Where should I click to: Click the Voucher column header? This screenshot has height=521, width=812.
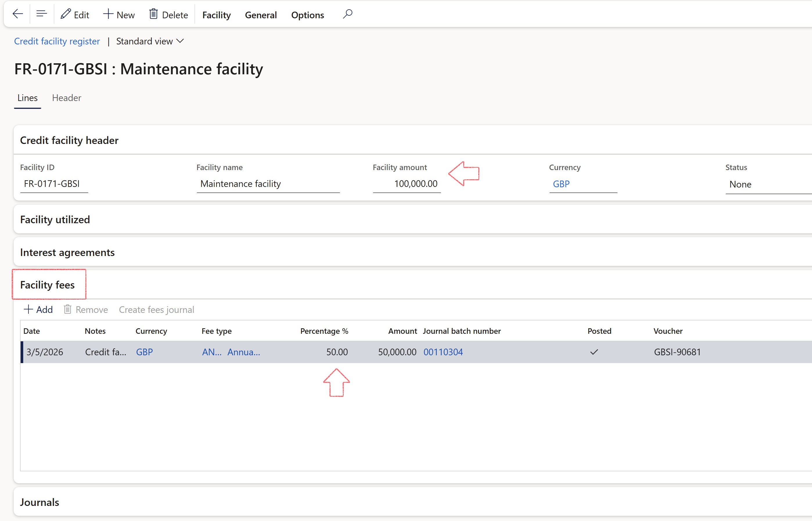click(x=668, y=331)
